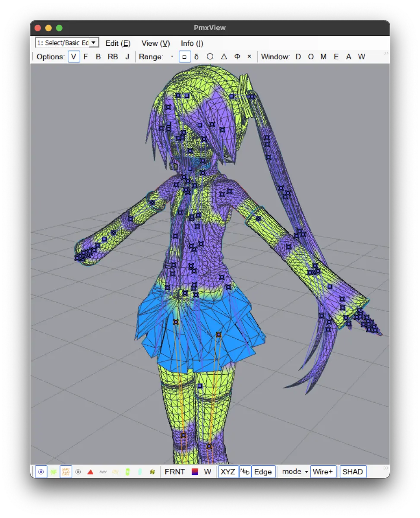Image resolution: width=420 pixels, height=518 pixels.
Task: Select the phi range selection mode
Action: [237, 57]
